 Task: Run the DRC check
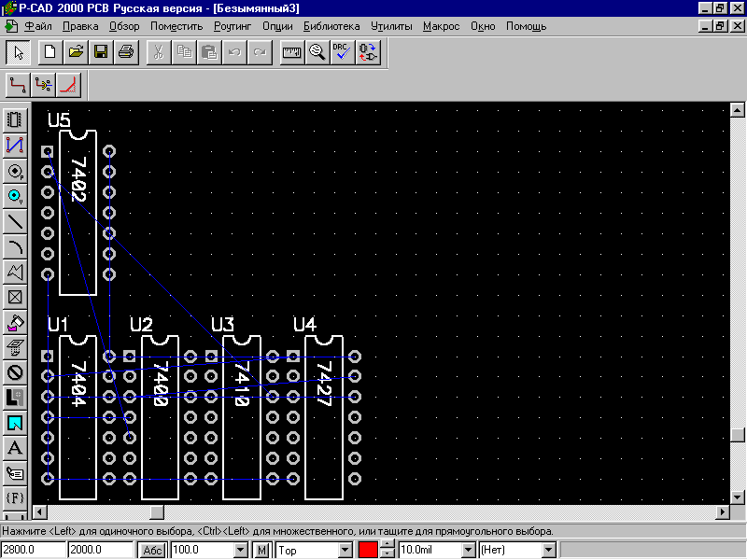tap(342, 52)
